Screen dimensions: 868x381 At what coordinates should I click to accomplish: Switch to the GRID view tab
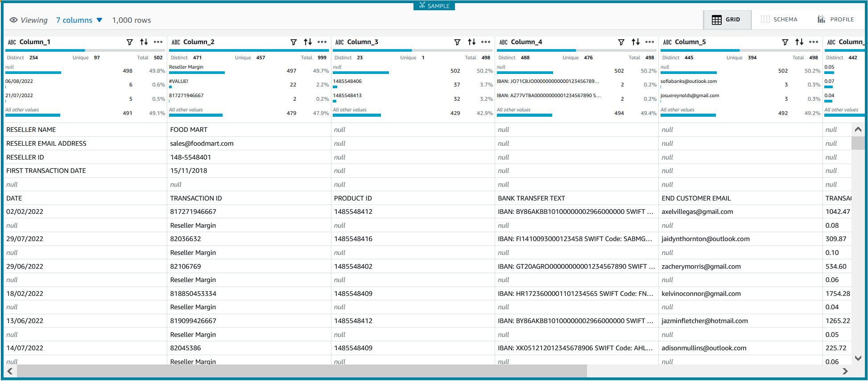[727, 20]
